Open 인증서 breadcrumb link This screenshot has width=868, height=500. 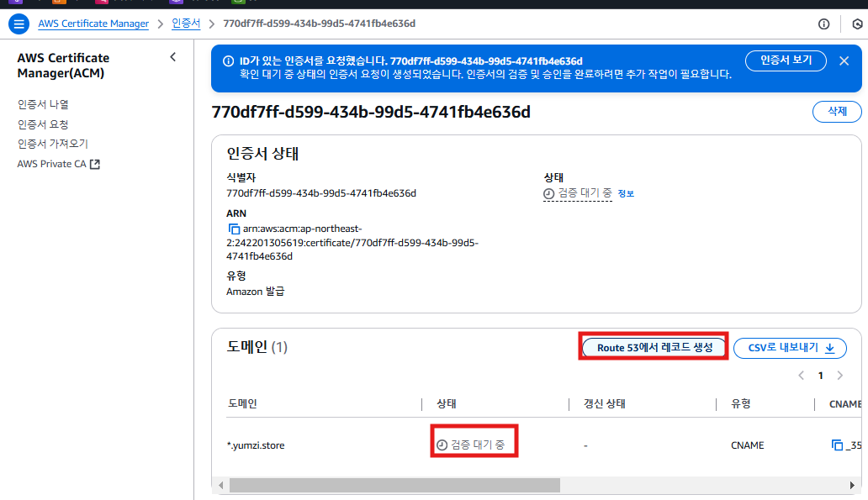tap(185, 24)
